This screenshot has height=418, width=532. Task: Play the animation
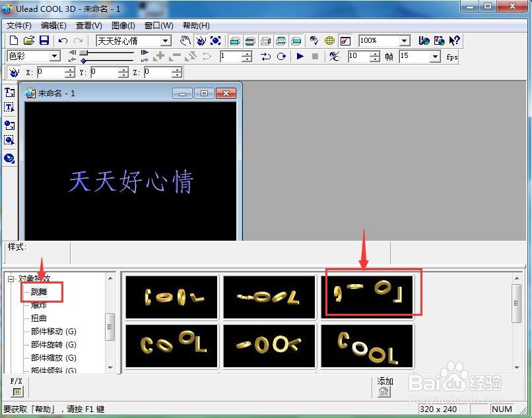[x=300, y=56]
